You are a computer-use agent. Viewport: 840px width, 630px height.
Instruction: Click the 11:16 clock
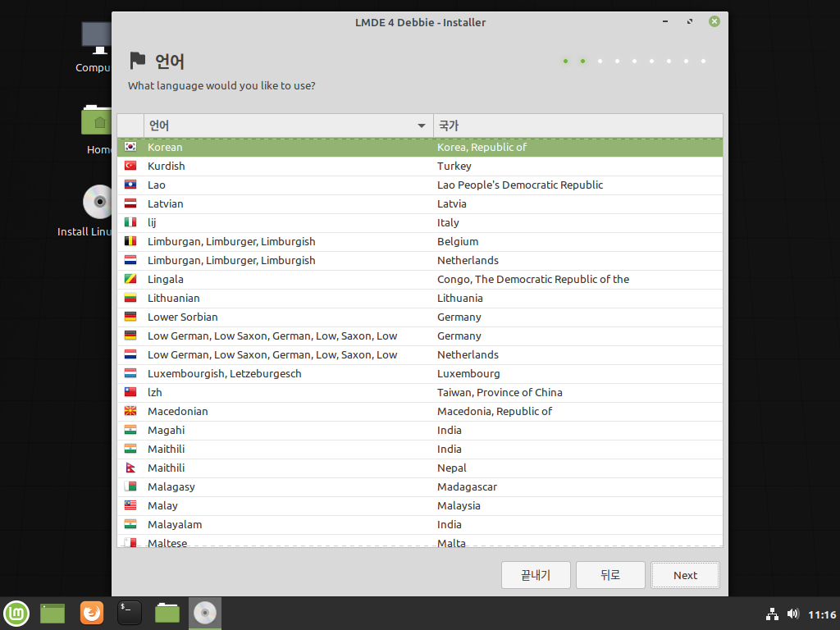[x=822, y=614]
